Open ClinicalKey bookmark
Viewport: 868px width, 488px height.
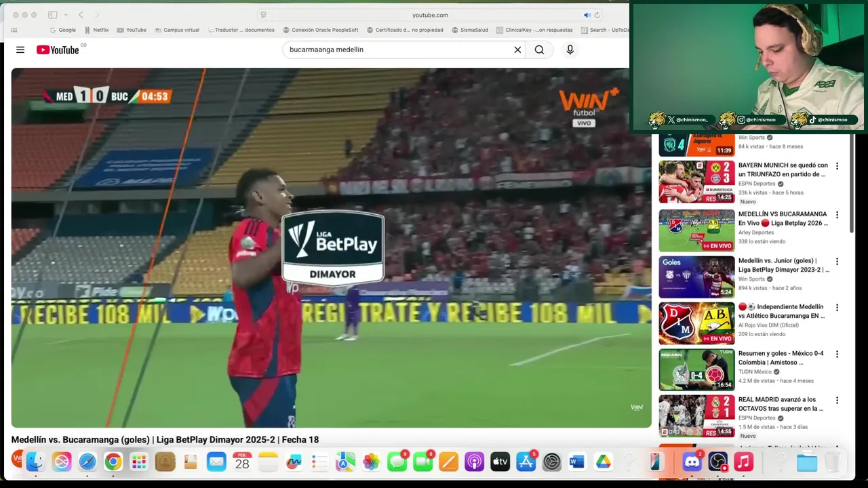coord(534,30)
